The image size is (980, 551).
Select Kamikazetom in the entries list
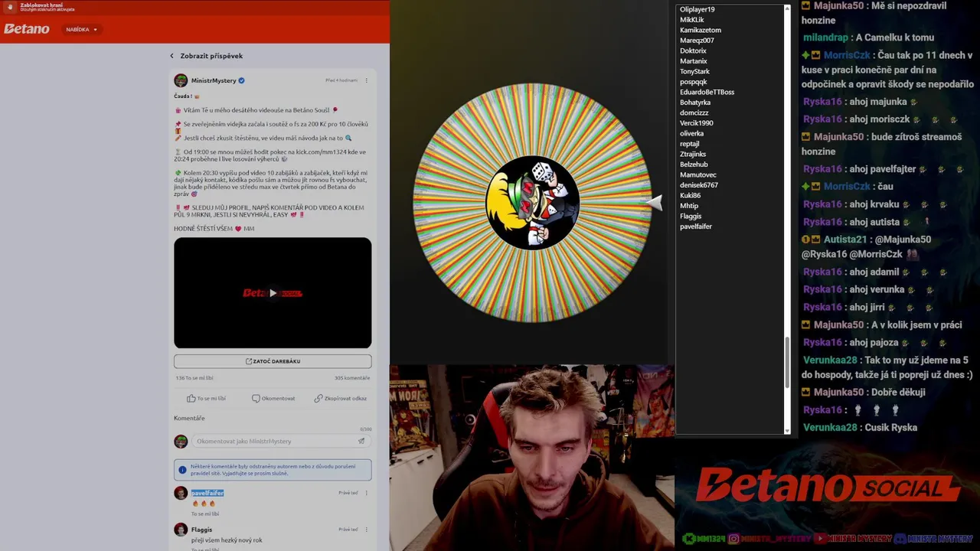[701, 30]
